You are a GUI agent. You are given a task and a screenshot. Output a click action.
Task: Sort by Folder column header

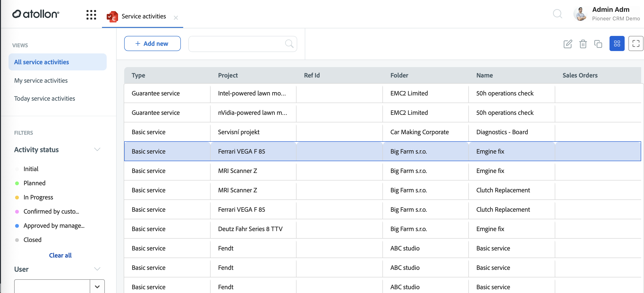399,75
